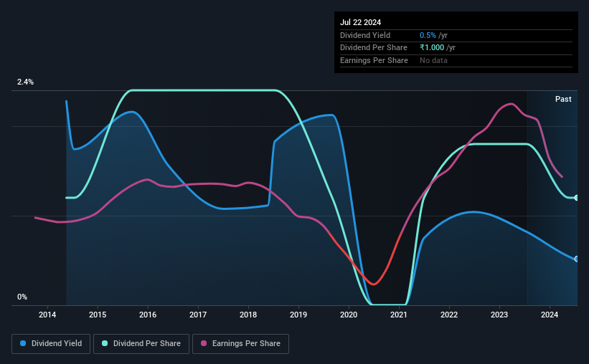Image resolution: width=589 pixels, height=364 pixels.
Task: Click the 0% y-axis label
Action: [x=22, y=297]
